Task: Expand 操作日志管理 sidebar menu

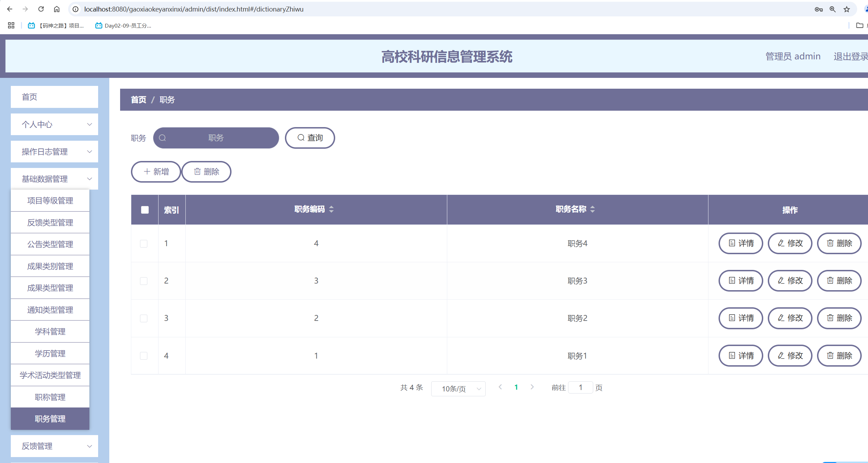Action: tap(54, 152)
